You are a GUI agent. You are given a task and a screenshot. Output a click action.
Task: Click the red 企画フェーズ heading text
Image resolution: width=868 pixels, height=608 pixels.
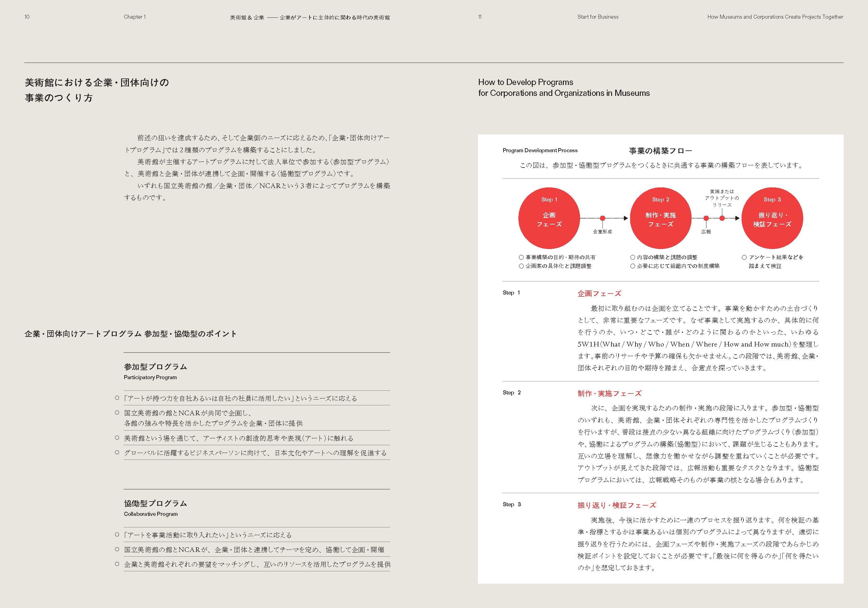pyautogui.click(x=599, y=293)
